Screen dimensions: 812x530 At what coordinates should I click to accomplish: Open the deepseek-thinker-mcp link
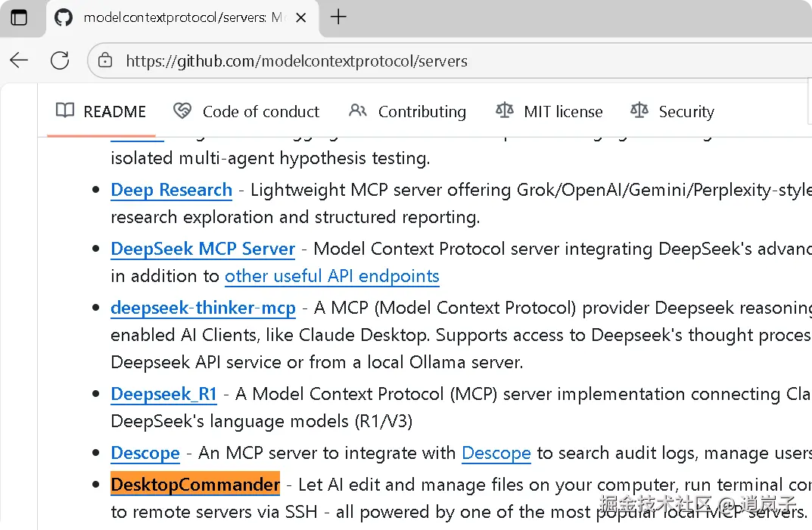203,308
